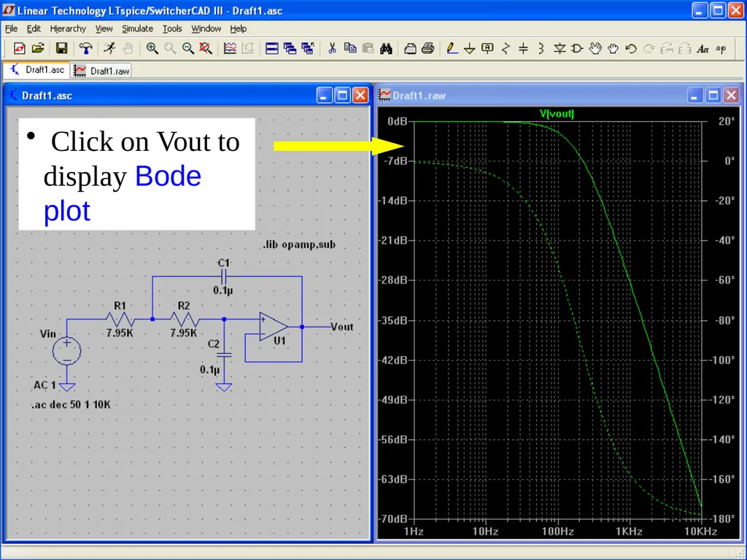747x560 pixels.
Task: Open the Simulate menu
Action: pos(137,28)
